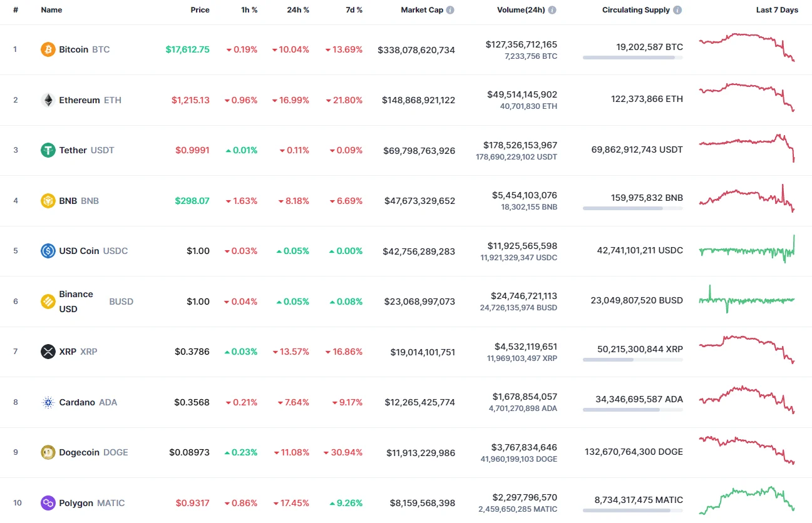Click the Polygon MATIC logo
812x523 pixels.
point(48,502)
